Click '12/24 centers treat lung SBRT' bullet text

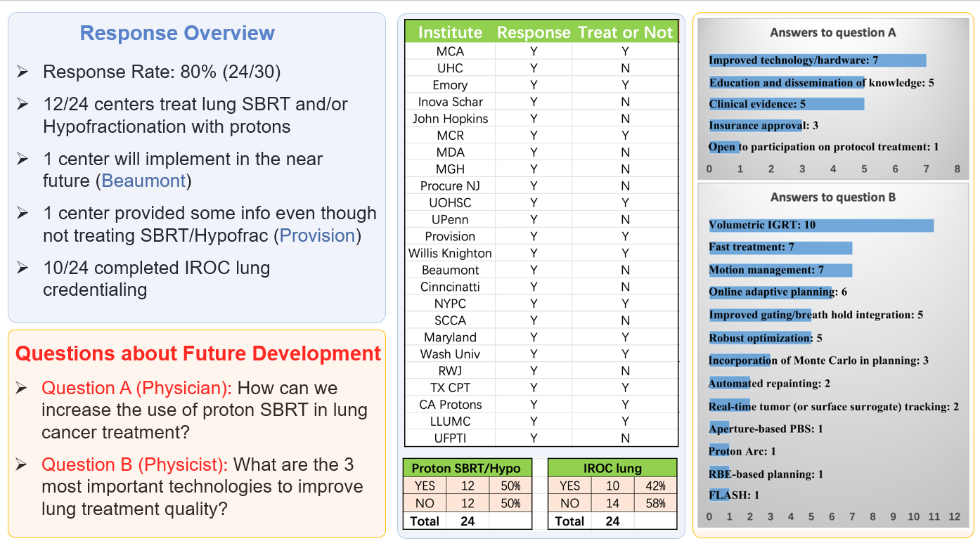pyautogui.click(x=195, y=115)
